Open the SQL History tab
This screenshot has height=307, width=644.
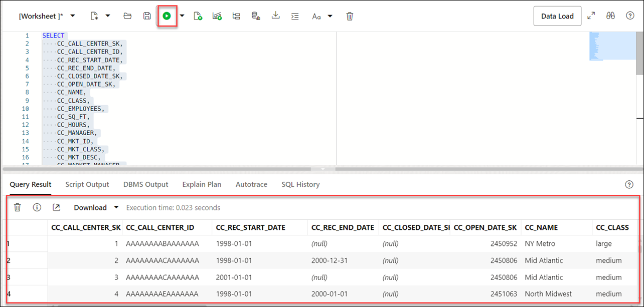(300, 184)
